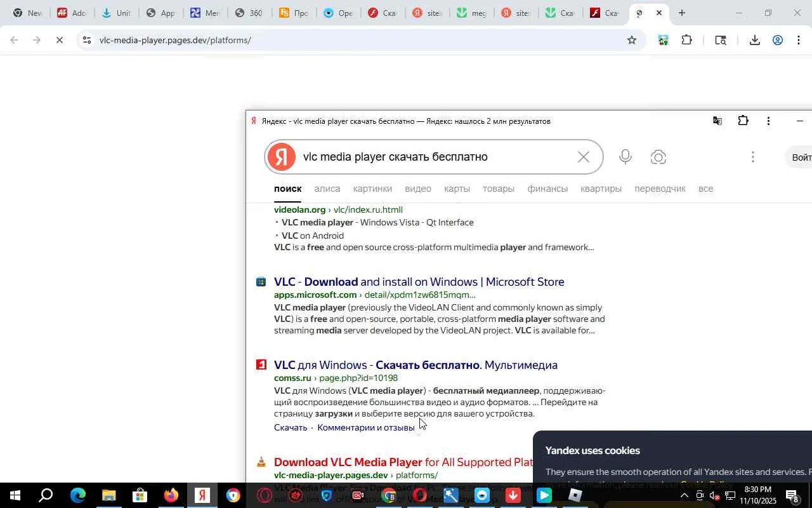Switch to the 'meg' tab
This screenshot has width=812, height=508.
(471, 13)
